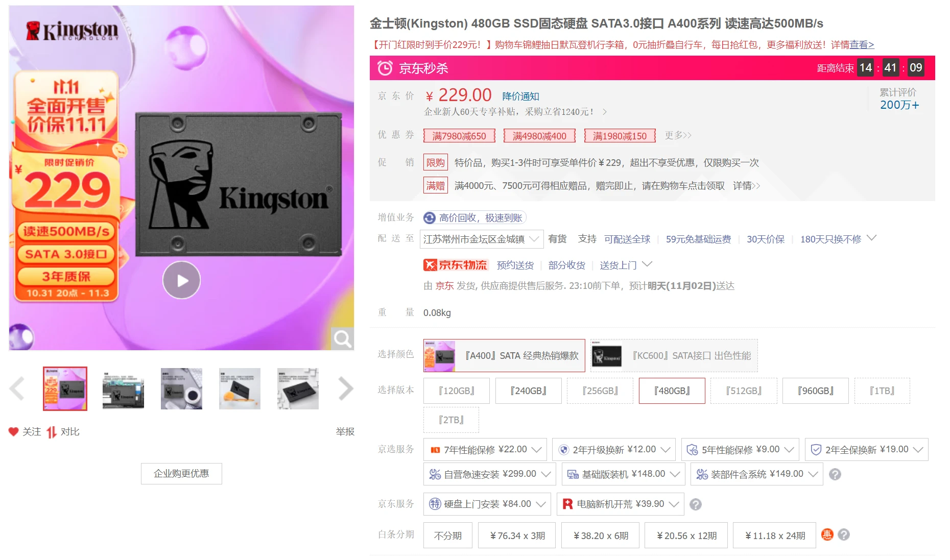Image resolution: width=950 pixels, height=560 pixels.
Task: Select the second product thumbnail
Action: click(x=123, y=388)
